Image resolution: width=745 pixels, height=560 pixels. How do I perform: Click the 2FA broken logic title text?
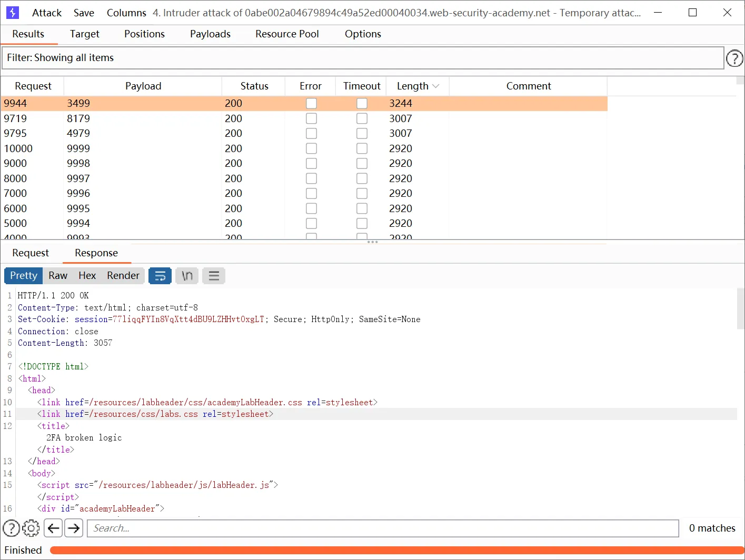click(84, 438)
